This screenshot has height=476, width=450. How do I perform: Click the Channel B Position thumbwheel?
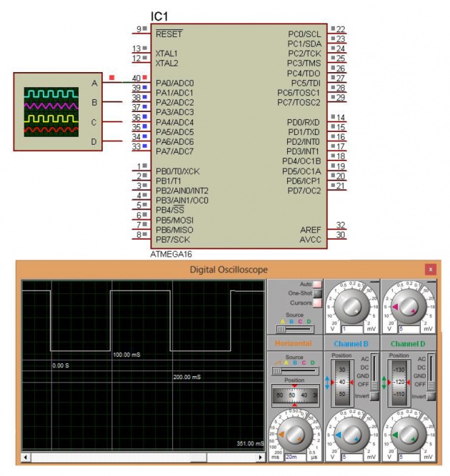point(342,383)
